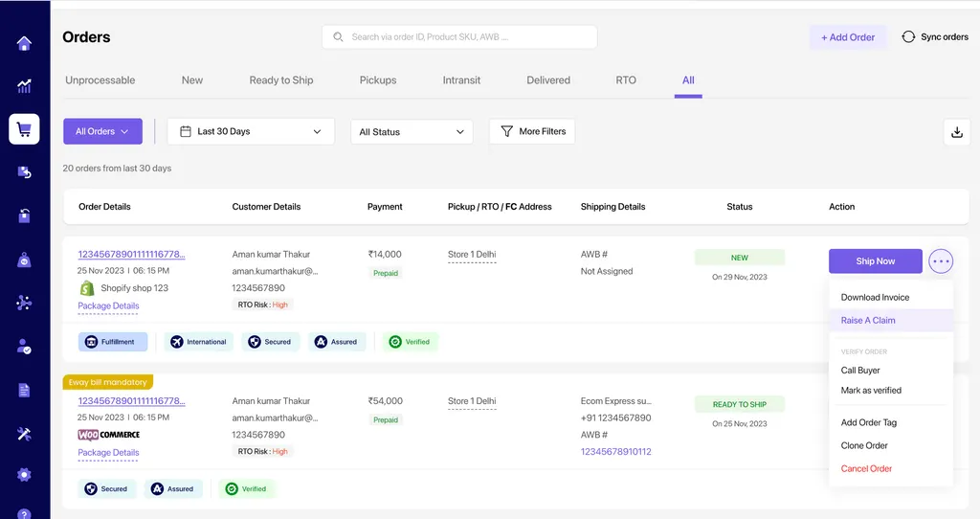Switch to the Ready to Ship tab
The height and width of the screenshot is (519, 980).
click(281, 80)
